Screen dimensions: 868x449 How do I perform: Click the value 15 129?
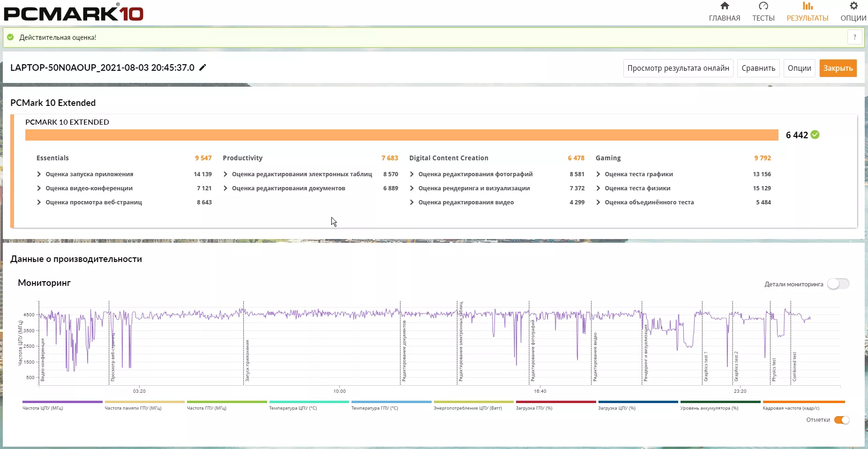pos(762,188)
